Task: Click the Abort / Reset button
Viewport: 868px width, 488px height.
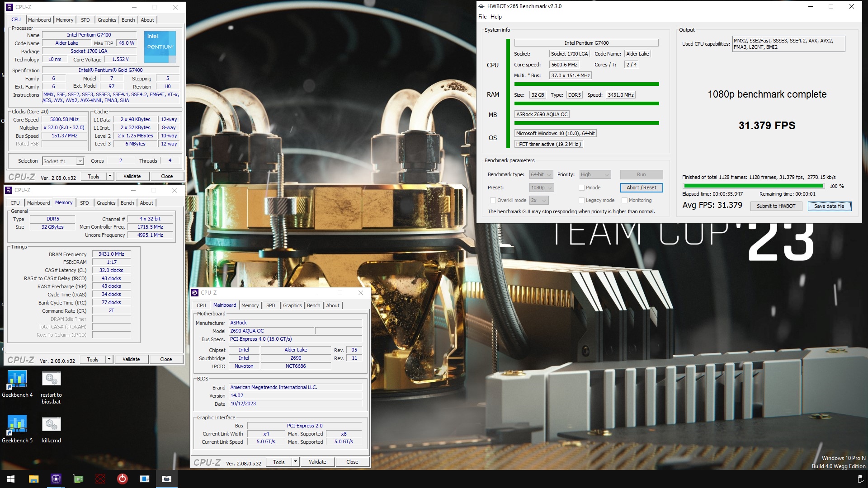Action: (x=641, y=188)
